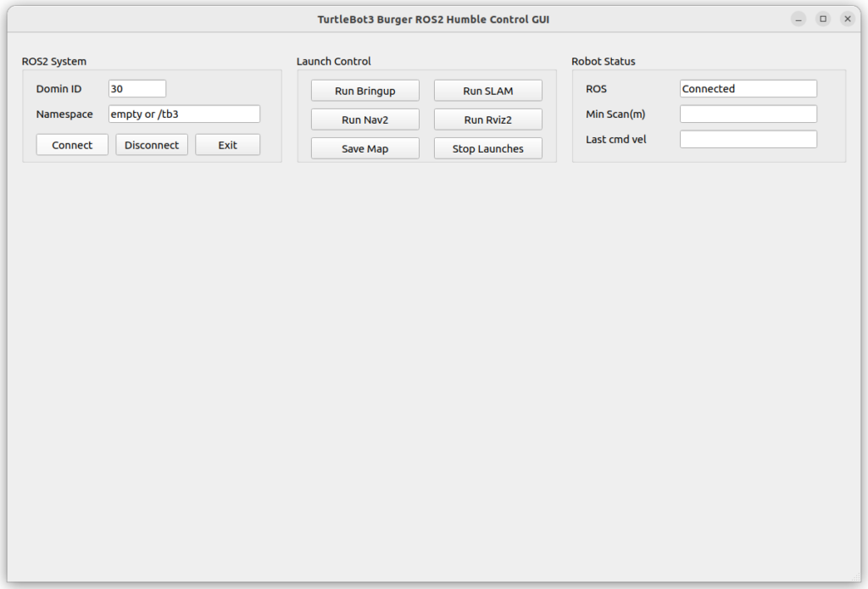
Task: Click the Min Scan(m) label
Action: 615,114
